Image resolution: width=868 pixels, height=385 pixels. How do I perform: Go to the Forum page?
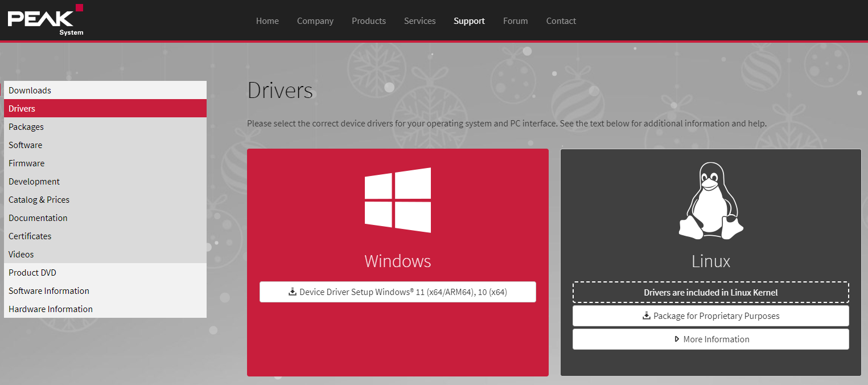pyautogui.click(x=516, y=21)
